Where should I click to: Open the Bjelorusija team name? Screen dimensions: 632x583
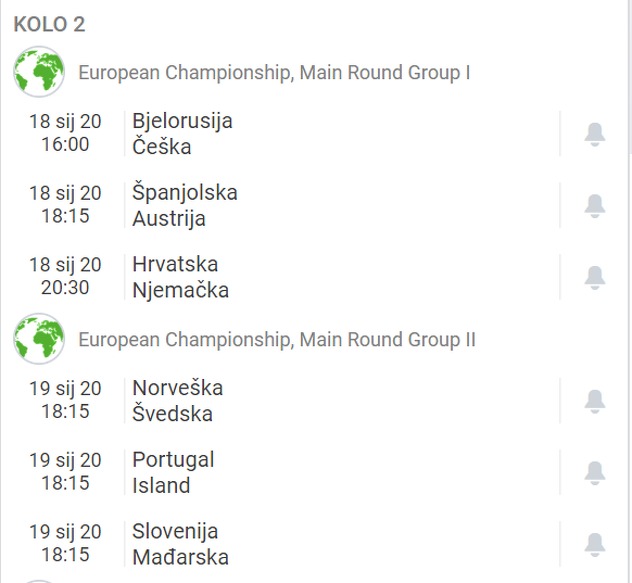click(x=182, y=121)
